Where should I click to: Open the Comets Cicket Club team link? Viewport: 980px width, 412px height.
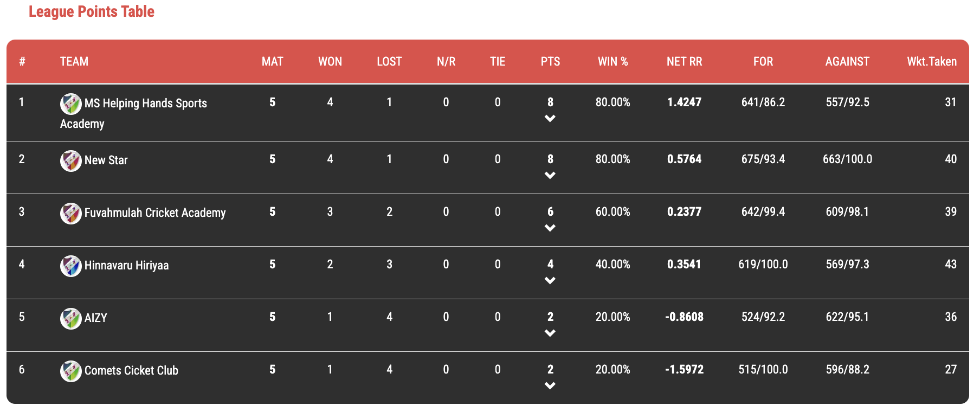131,371
